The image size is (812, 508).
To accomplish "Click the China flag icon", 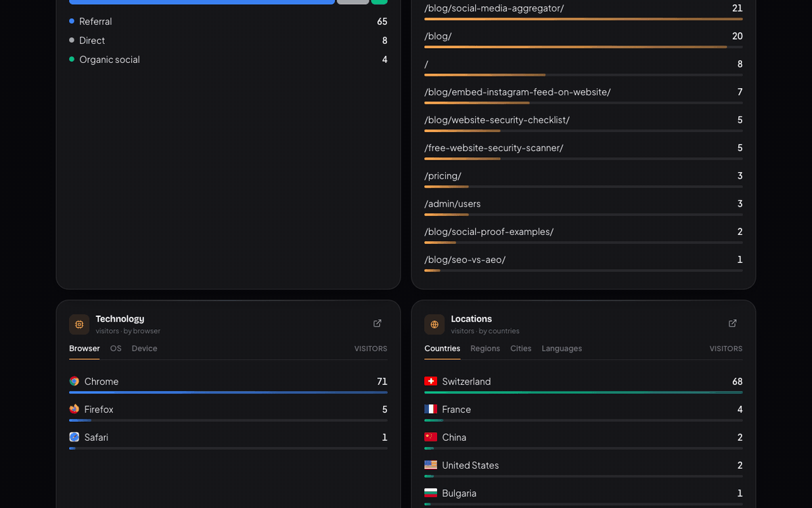I will click(x=430, y=437).
